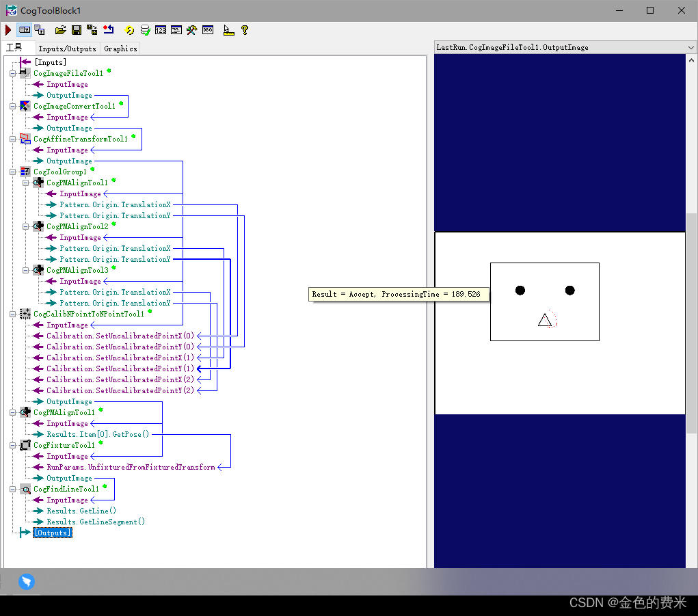
Task: Click the pointer with ruler tooltip icon
Action: tap(228, 30)
